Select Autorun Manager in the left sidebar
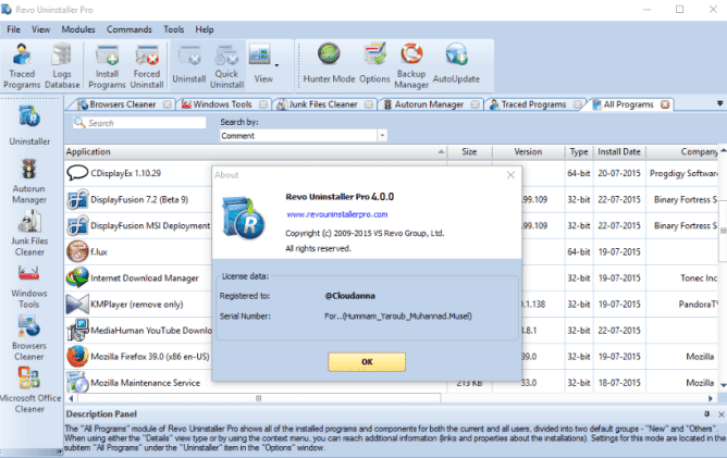Screen dimensions: 727x458 point(29,178)
